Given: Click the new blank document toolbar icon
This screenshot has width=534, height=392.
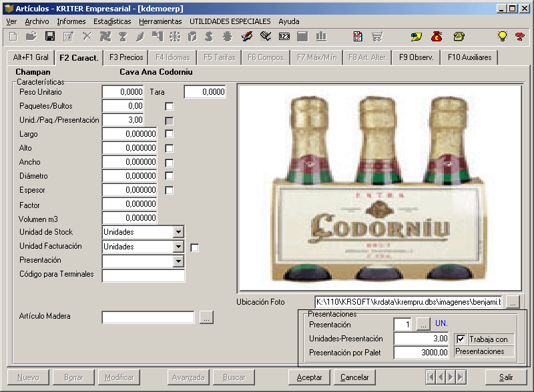Looking at the screenshot, I should 13,37.
